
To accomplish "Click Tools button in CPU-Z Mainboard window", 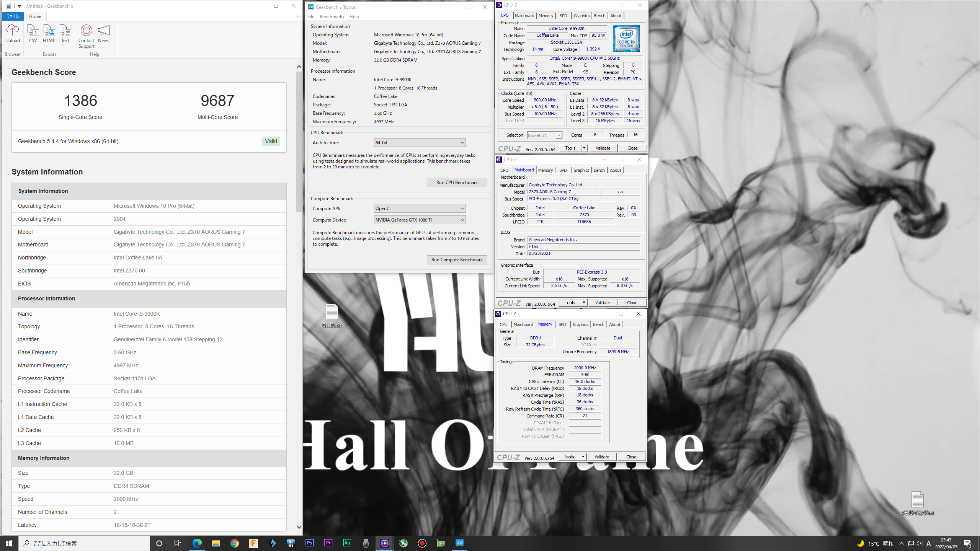I will coord(570,303).
